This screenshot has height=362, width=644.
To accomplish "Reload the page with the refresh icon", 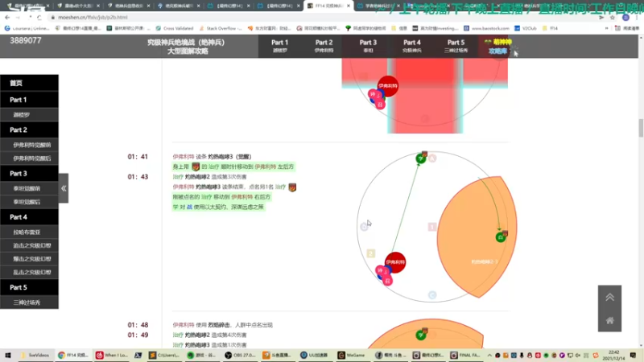I will pos(39,17).
